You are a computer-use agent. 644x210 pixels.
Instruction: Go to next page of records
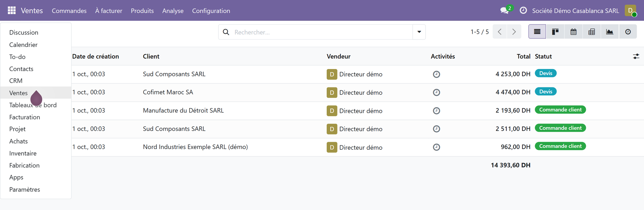point(514,32)
